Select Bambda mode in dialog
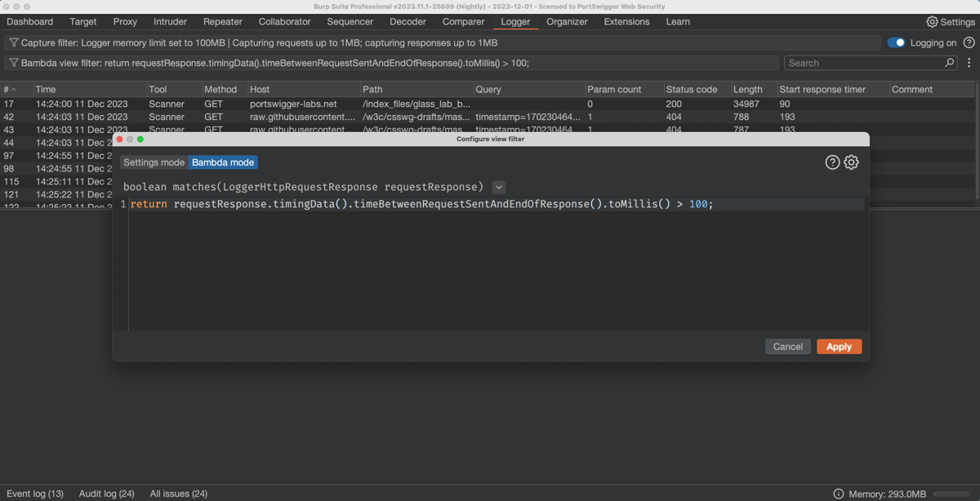Screen dimensions: 980x501 223,162
